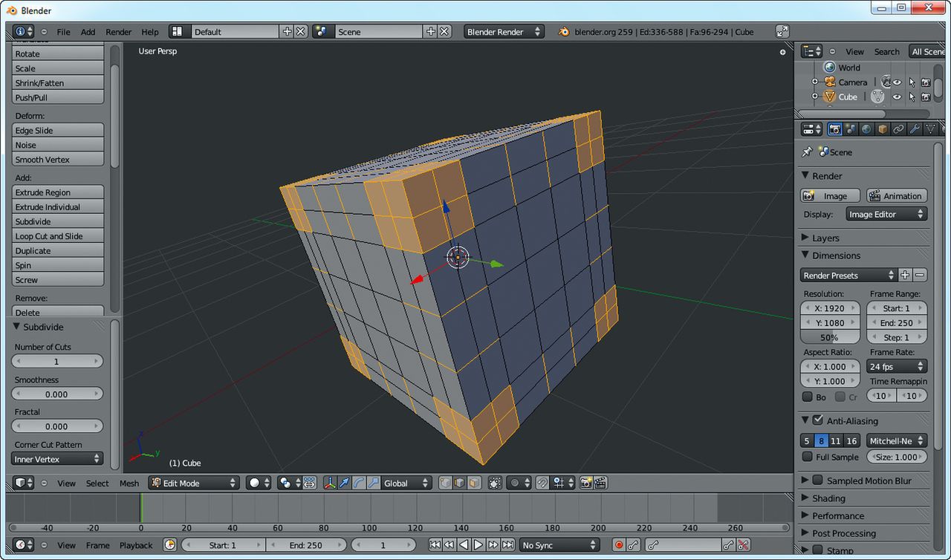Open the Scene properties tab icon

pyautogui.click(x=851, y=129)
